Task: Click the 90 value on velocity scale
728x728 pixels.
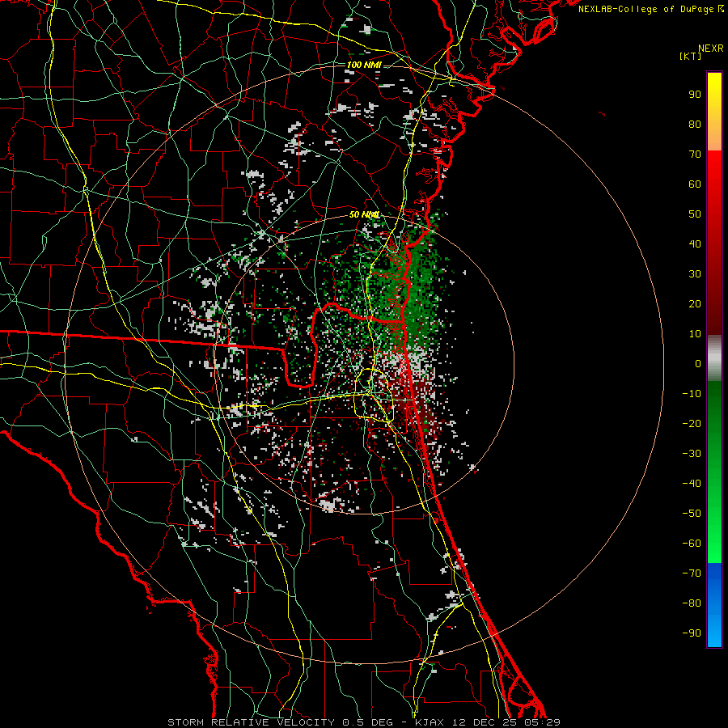Action: click(695, 95)
